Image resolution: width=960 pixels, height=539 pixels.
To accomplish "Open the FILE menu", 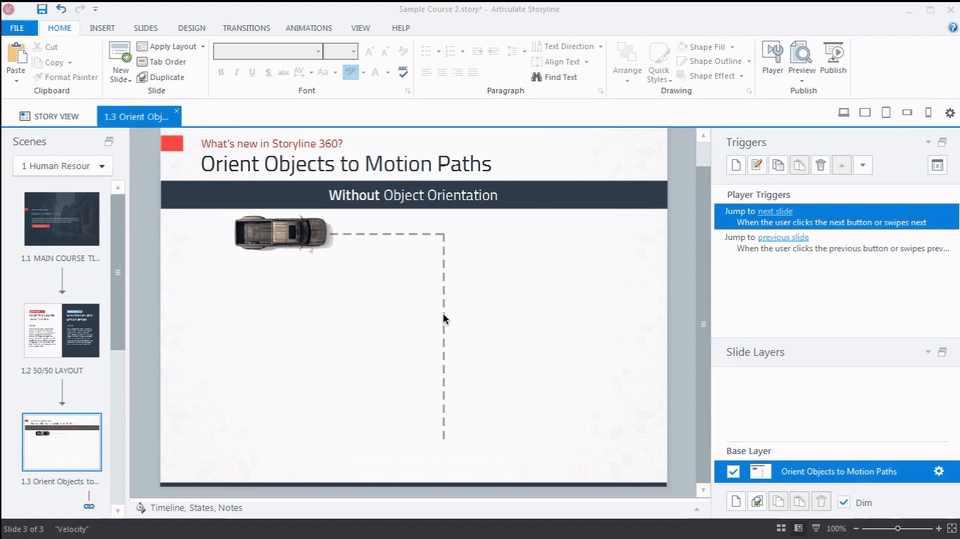I will pyautogui.click(x=17, y=28).
